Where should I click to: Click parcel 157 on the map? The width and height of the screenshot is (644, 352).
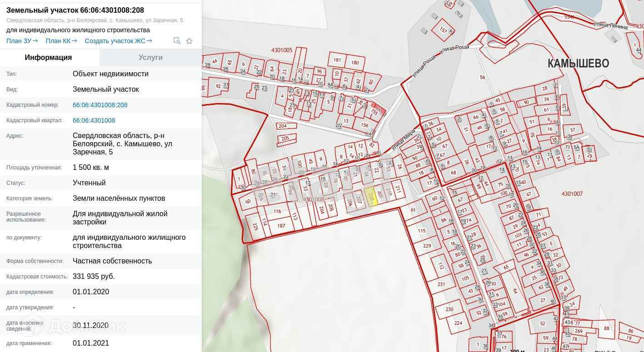443,30
